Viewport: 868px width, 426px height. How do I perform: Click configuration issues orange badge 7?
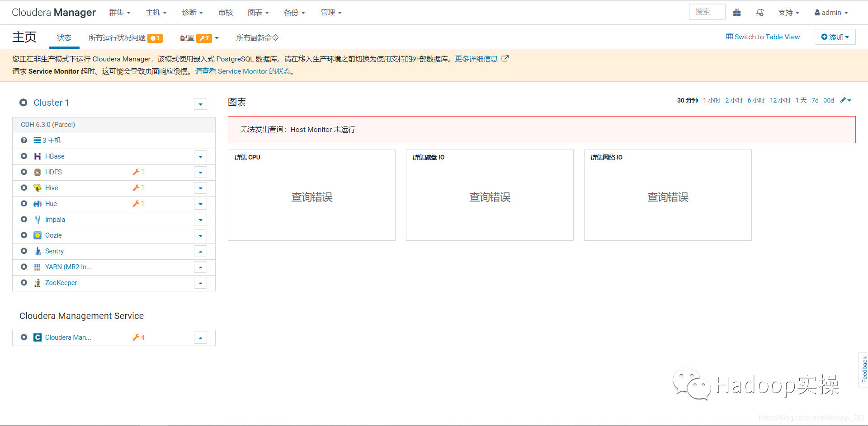tap(204, 38)
